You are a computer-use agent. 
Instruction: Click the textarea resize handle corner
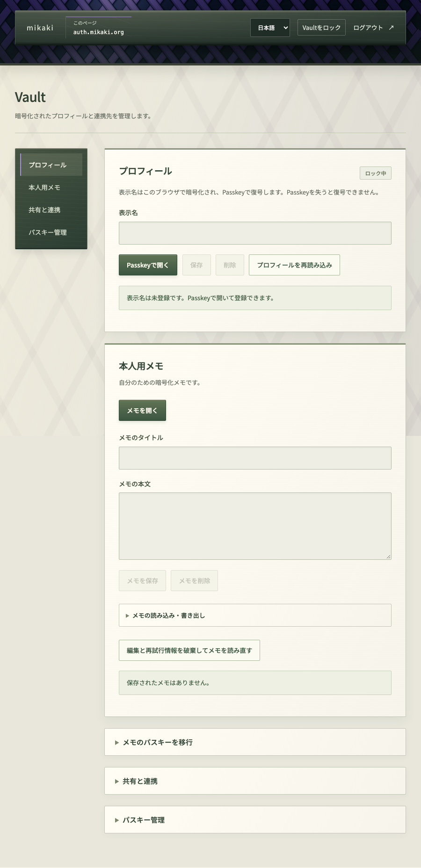(388, 557)
